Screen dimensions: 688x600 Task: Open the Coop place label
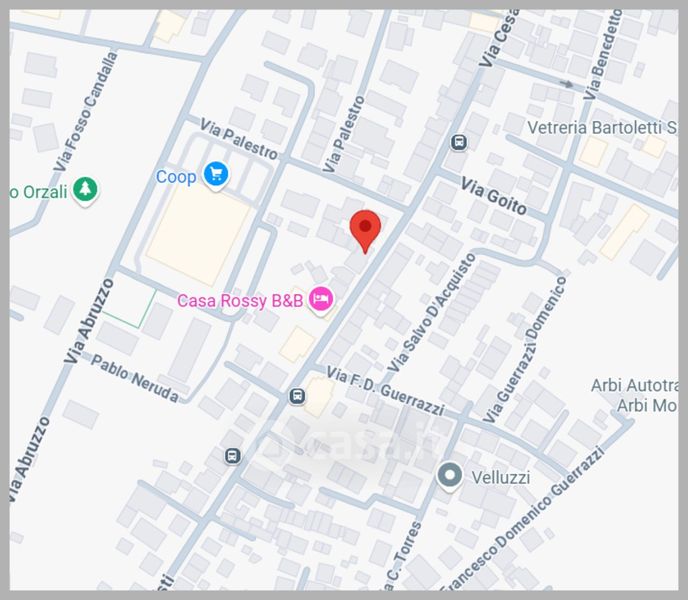click(x=176, y=177)
